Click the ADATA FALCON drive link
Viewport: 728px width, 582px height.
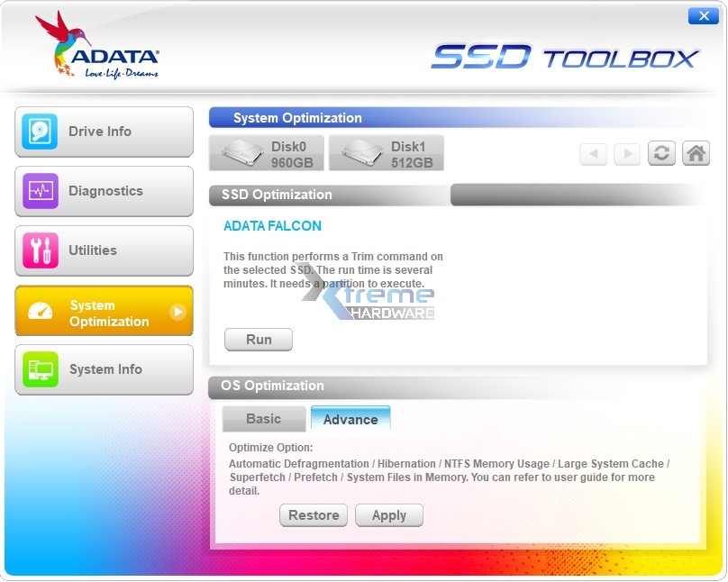coord(271,225)
